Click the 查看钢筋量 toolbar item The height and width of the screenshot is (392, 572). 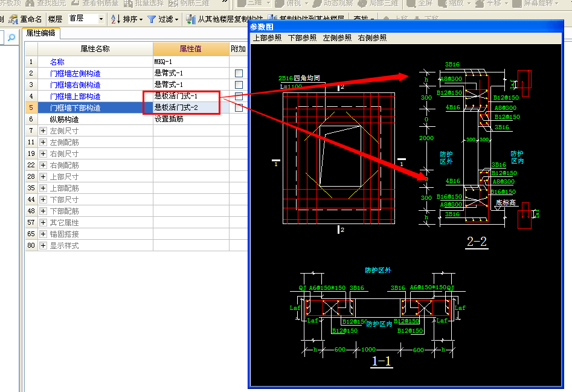coord(95,4)
